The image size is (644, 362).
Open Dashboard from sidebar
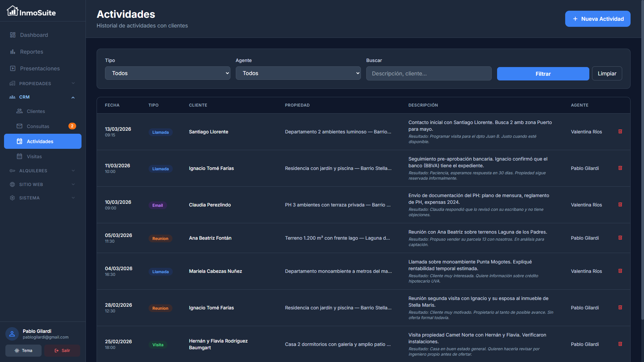click(34, 35)
